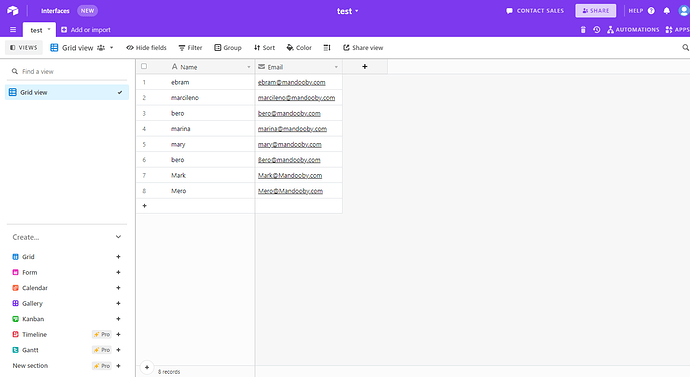Toggle the select all records checkbox
Image resolution: width=690 pixels, height=377 pixels.
[x=144, y=66]
